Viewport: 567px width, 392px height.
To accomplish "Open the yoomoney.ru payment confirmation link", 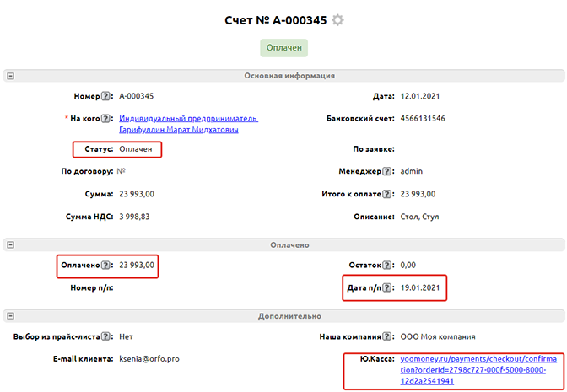I will [478, 369].
